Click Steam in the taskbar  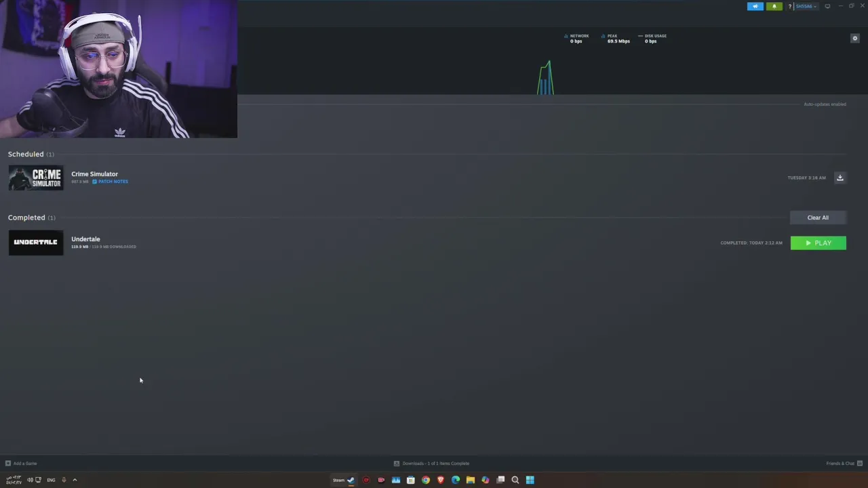343,480
